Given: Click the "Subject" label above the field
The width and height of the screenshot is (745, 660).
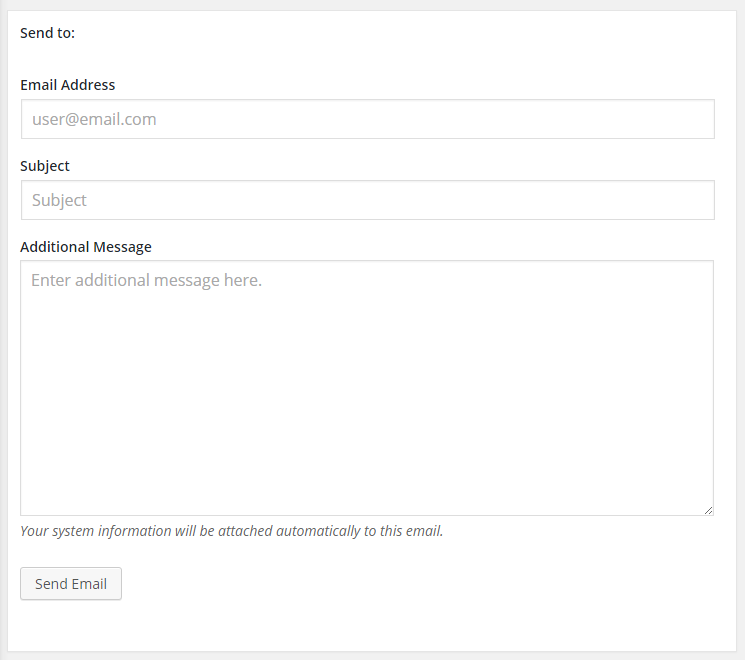Looking at the screenshot, I should tap(45, 166).
